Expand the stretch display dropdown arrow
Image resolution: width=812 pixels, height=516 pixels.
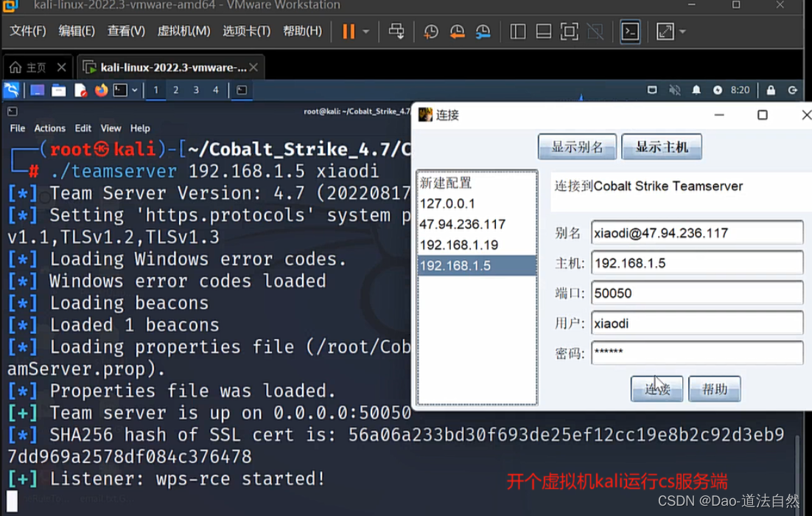click(x=682, y=32)
